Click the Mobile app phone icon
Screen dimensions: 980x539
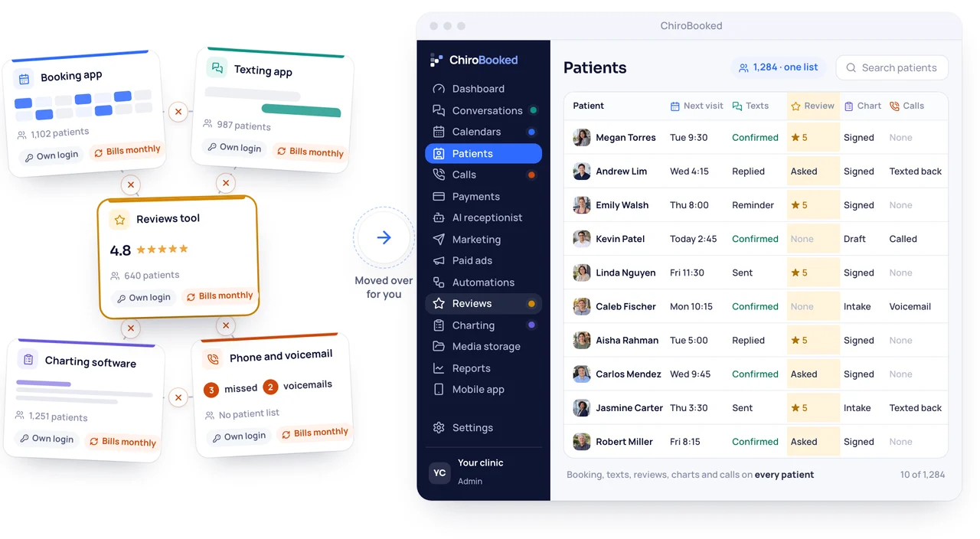click(x=439, y=389)
